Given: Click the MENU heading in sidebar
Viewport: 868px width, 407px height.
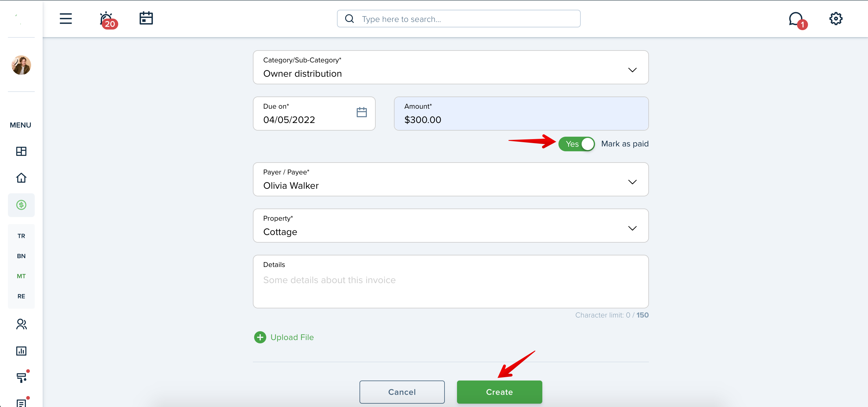Looking at the screenshot, I should 20,125.
